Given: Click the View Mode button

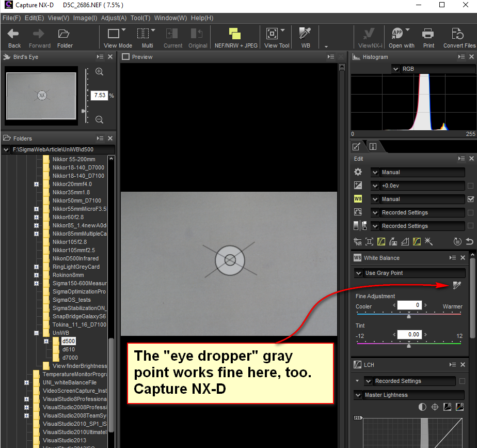Looking at the screenshot, I should [x=118, y=38].
